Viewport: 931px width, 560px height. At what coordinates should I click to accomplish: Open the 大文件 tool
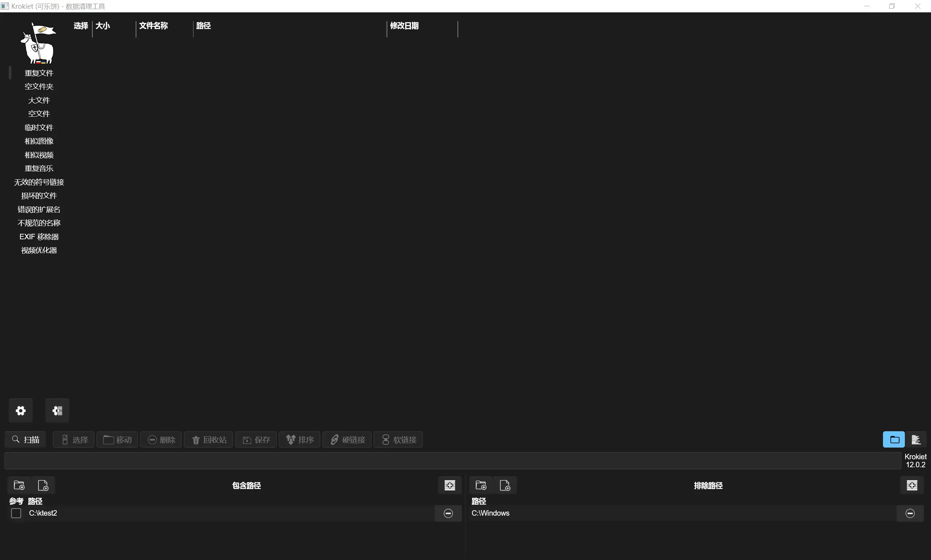pos(39,100)
